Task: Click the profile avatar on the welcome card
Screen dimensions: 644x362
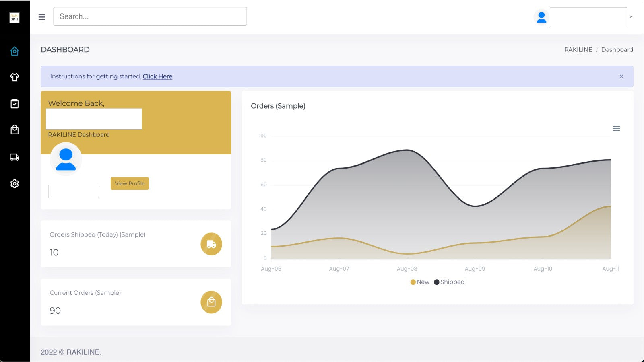Action: [66, 159]
